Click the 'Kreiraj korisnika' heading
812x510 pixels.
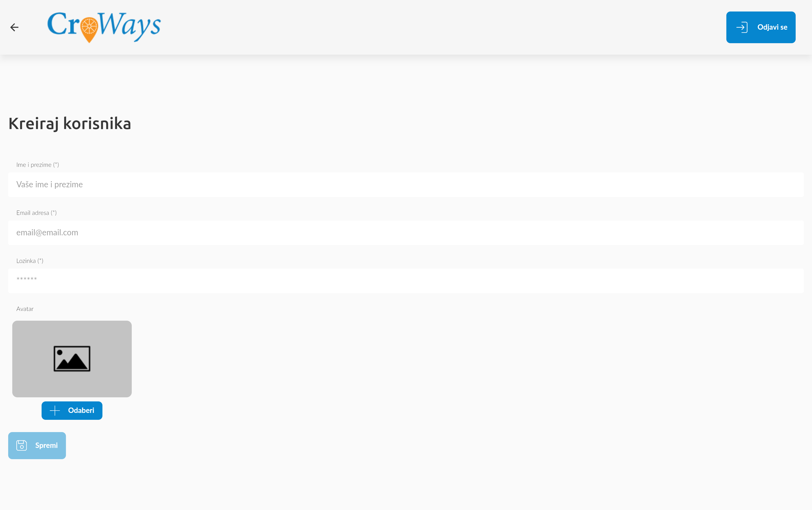(x=70, y=123)
